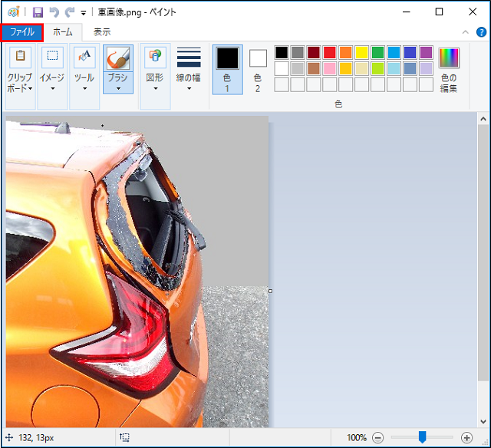The width and height of the screenshot is (491, 448).
Task: Click the zoom slider thumb
Action: [x=423, y=437]
